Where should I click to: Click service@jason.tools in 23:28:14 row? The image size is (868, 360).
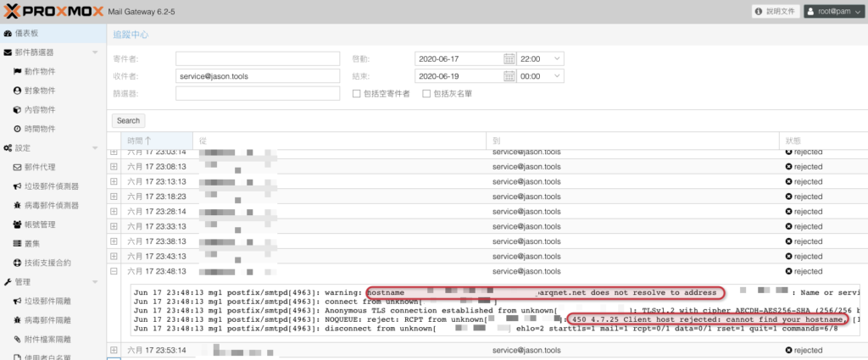coord(526,211)
